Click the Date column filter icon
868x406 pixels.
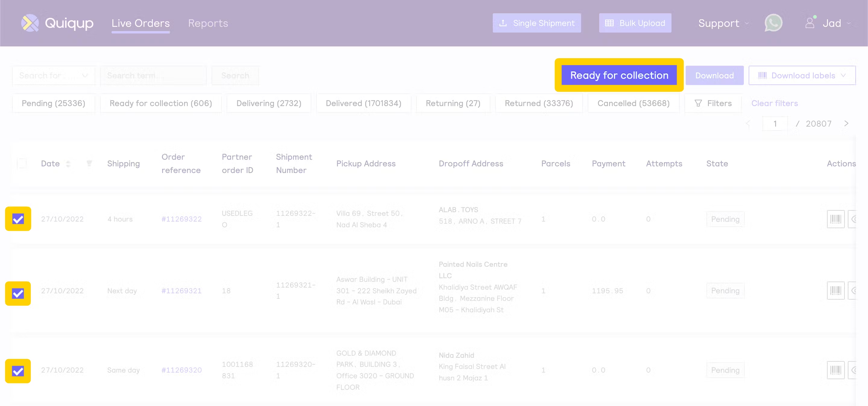click(x=89, y=163)
